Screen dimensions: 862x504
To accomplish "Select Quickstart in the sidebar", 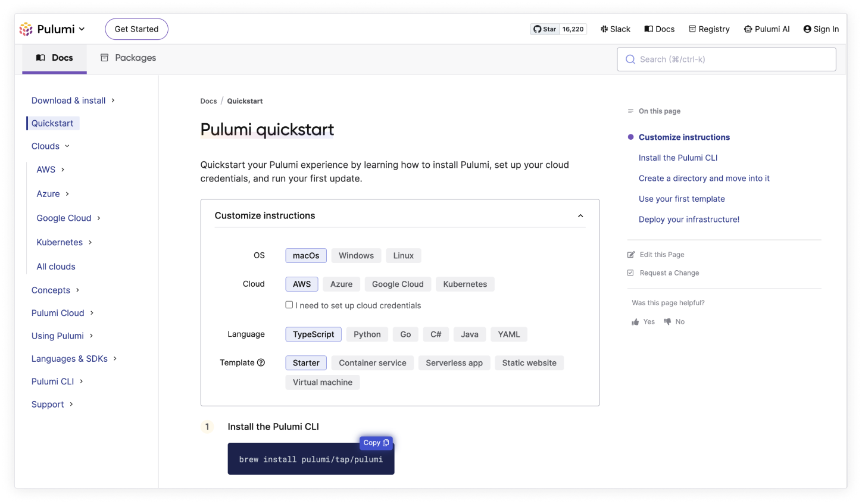I will [x=52, y=123].
